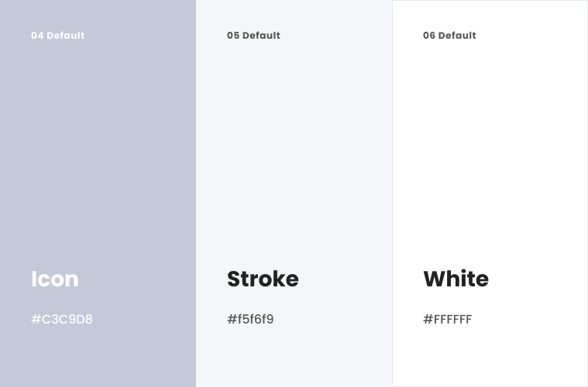Click the #f5f6f9 hex code
This screenshot has height=387, width=588.
tap(250, 319)
